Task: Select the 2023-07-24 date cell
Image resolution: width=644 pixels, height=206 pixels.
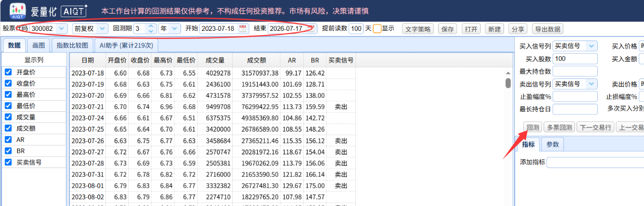Action: tap(87, 117)
